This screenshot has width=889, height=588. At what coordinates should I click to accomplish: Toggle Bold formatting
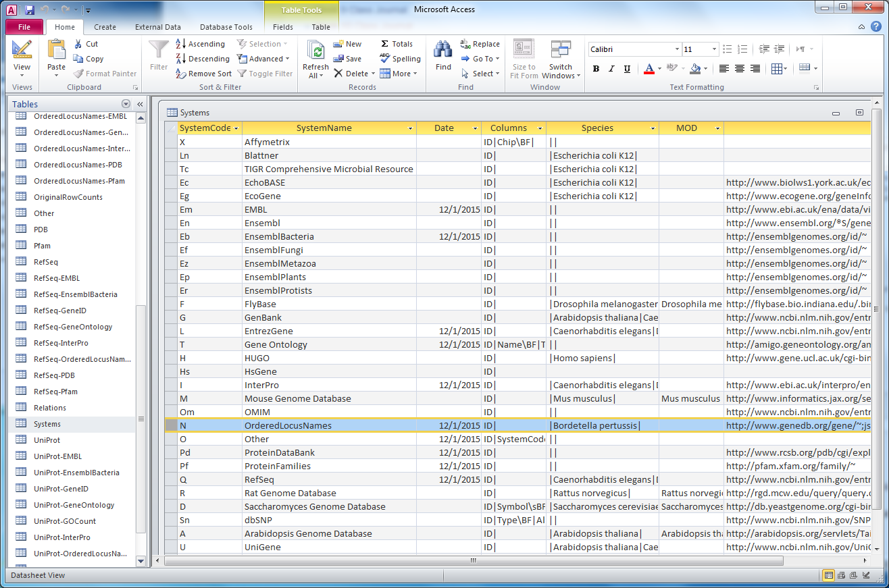(596, 68)
